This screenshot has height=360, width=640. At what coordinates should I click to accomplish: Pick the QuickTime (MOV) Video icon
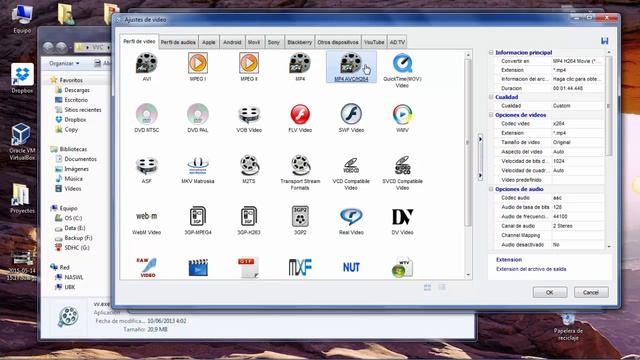(402, 64)
